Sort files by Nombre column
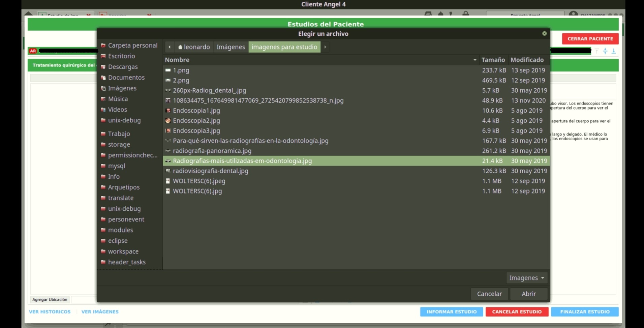The height and width of the screenshot is (328, 644). point(321,60)
